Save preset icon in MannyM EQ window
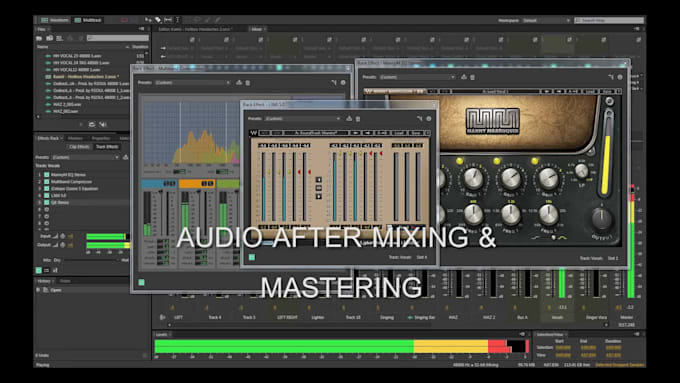680x383 pixels. 464,77
